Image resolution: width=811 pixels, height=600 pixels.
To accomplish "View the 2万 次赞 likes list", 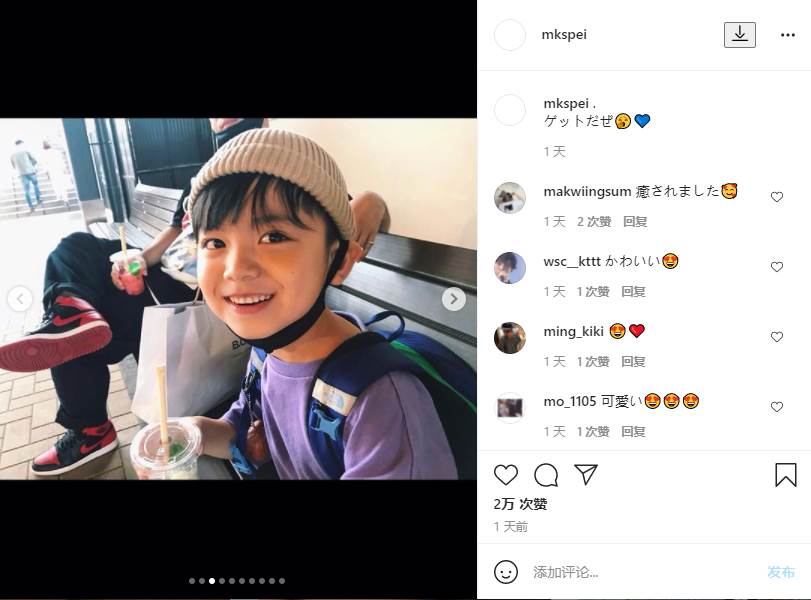I will pos(520,504).
